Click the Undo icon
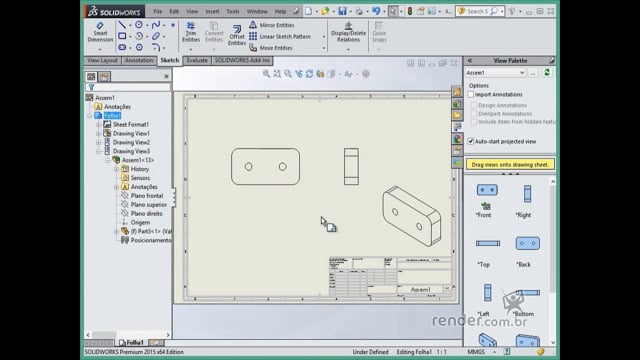This screenshot has height=360, width=640. (376, 11)
